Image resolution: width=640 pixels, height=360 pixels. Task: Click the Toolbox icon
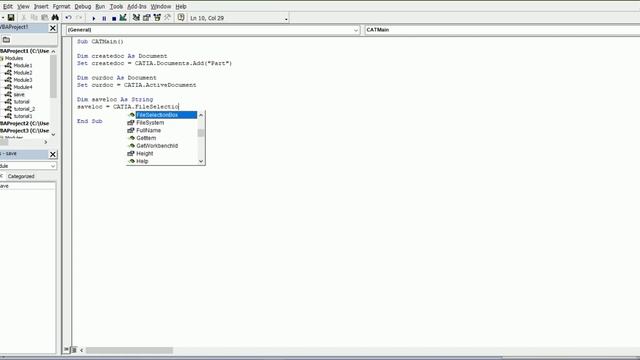[167, 18]
